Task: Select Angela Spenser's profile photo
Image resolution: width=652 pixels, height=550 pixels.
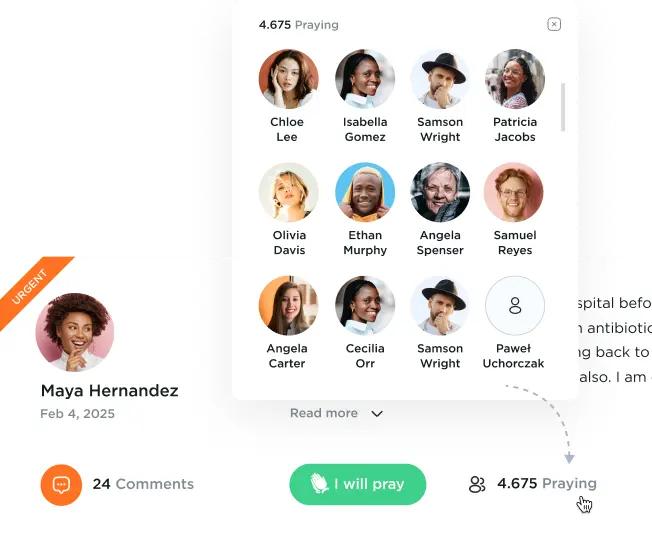Action: click(440, 192)
